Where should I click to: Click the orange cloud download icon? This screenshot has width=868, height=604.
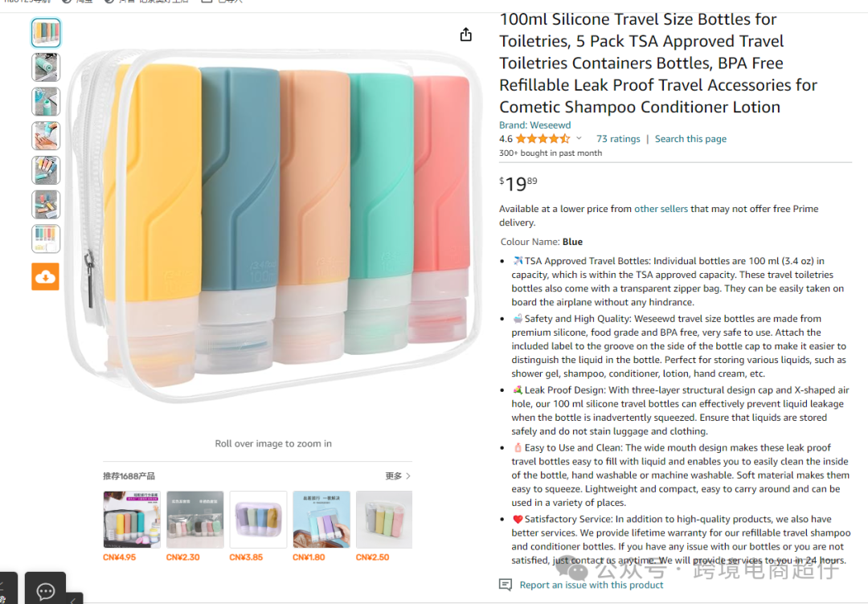coord(45,276)
